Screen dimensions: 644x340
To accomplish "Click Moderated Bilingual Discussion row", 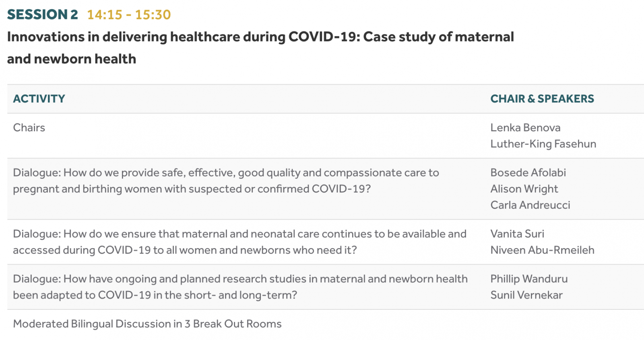I will point(147,324).
